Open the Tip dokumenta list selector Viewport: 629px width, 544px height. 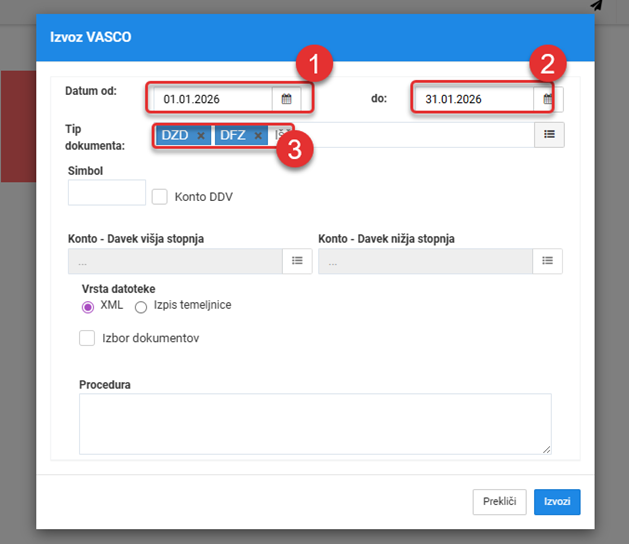[x=549, y=134]
